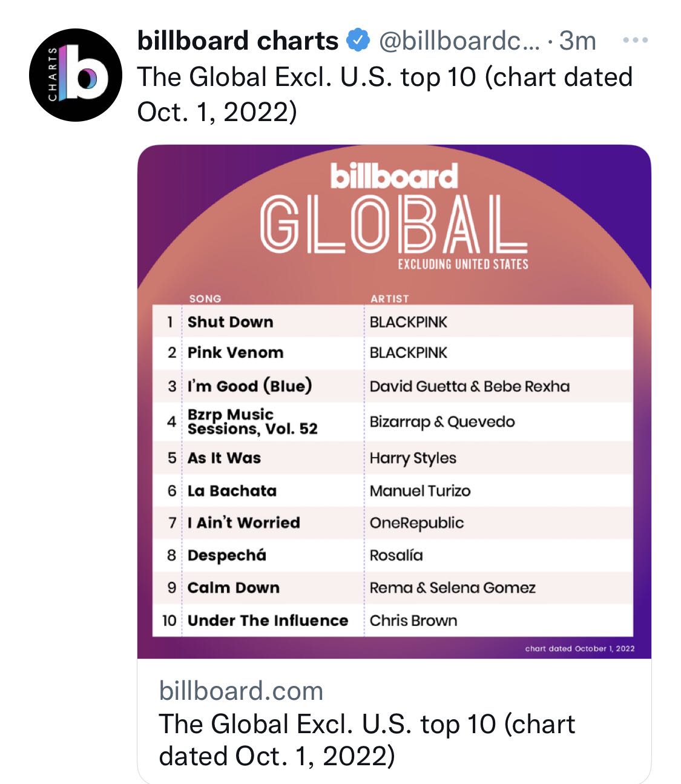Screen dimensions: 681x784
Task: Open the link card title text
Action: pos(367,740)
